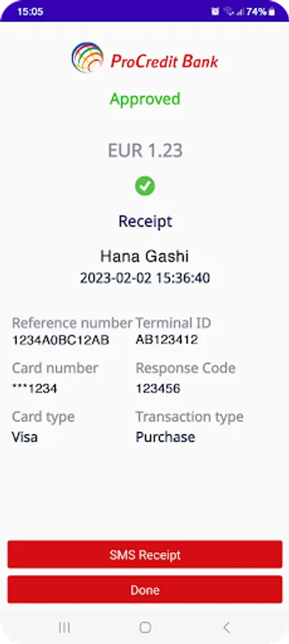Tap the cardholder name Hana Gashi
The width and height of the screenshot is (289, 644).
[x=145, y=257]
